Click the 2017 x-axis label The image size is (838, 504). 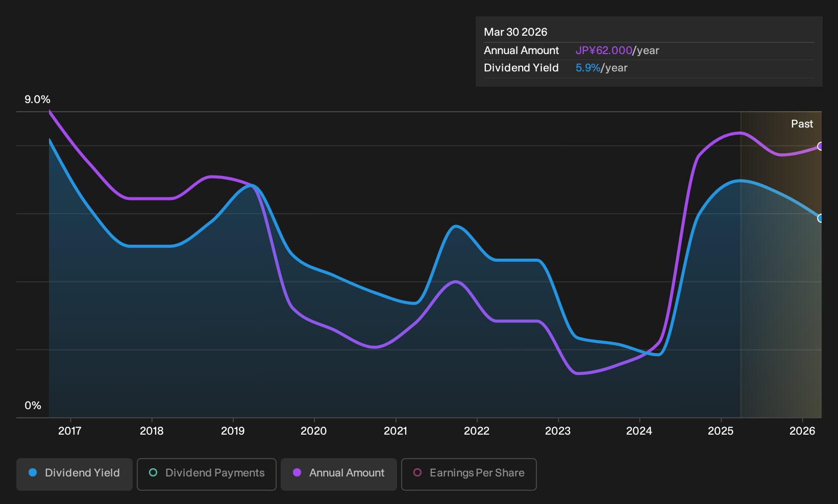[70, 431]
